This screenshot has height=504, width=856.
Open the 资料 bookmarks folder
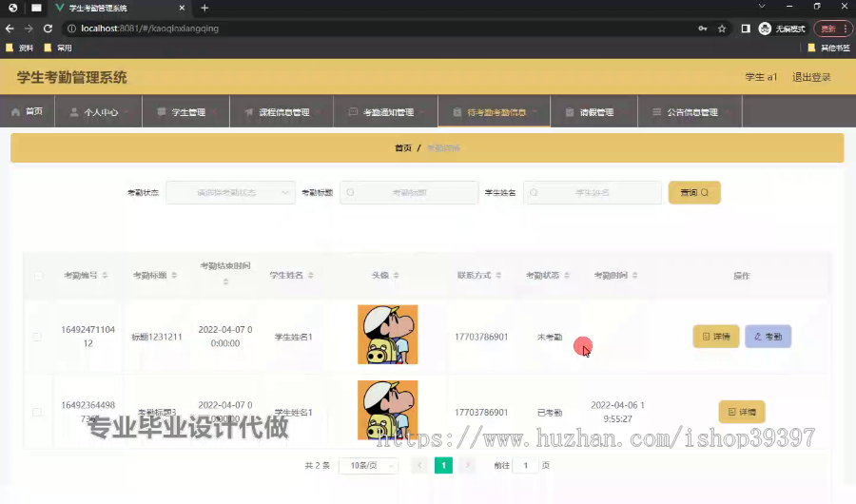(x=20, y=48)
